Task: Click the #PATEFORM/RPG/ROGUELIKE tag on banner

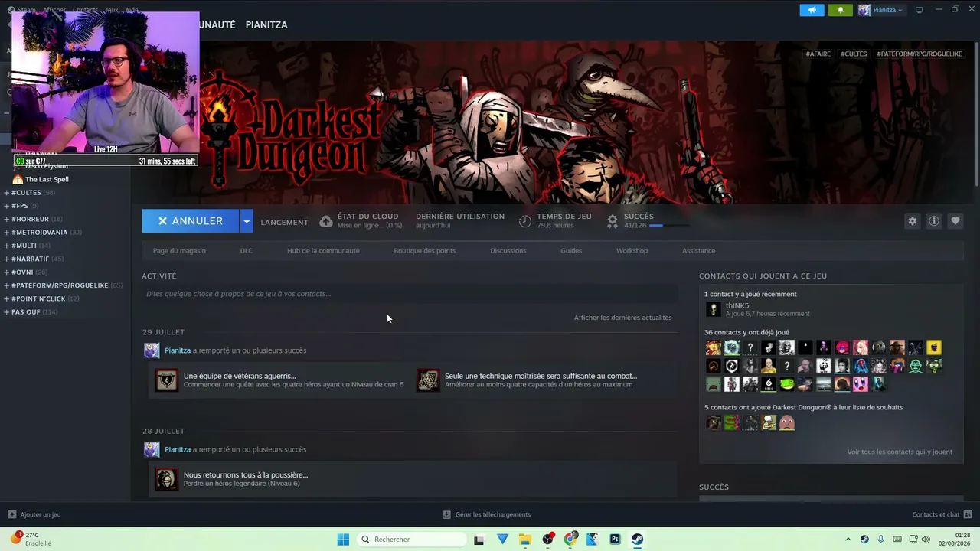Action: click(x=920, y=54)
